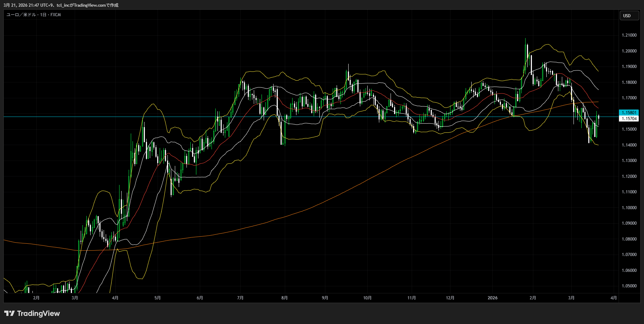Click the 2026 year marker on time axis

click(492, 298)
